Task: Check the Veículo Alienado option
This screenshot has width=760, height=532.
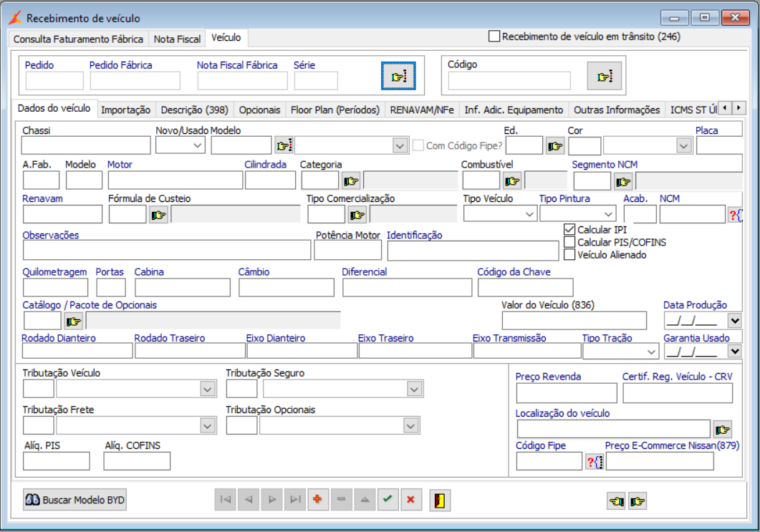Action: click(569, 254)
